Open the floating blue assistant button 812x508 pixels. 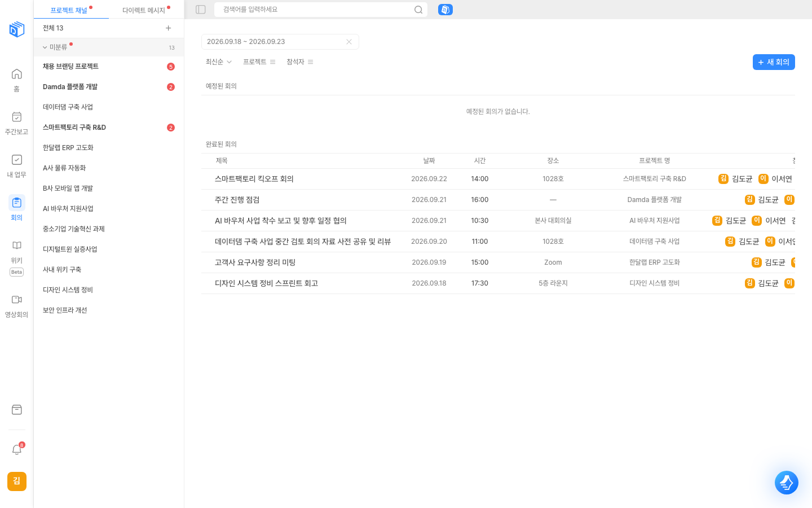787,483
